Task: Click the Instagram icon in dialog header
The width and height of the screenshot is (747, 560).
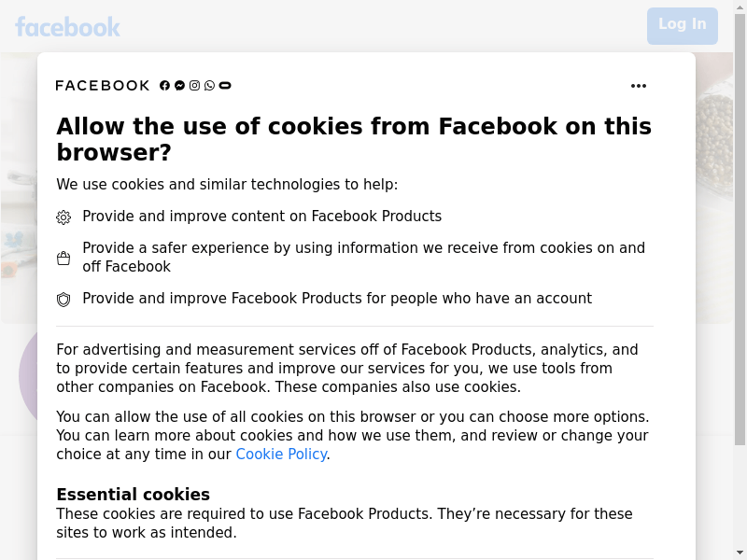Action: coord(194,86)
